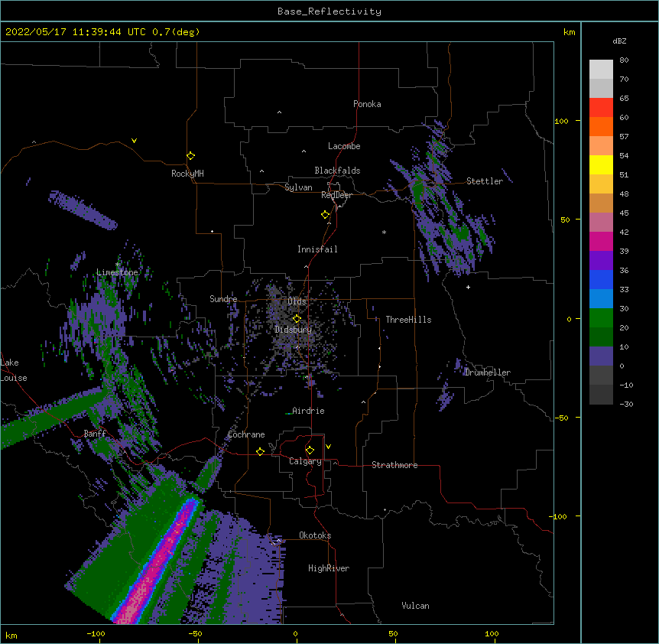Click the orange 60-57 dBZ legend band

point(601,126)
